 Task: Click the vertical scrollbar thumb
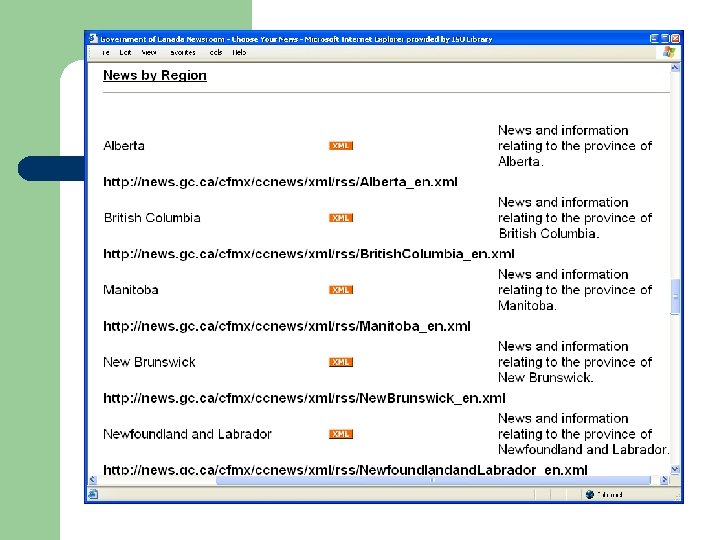(675, 297)
